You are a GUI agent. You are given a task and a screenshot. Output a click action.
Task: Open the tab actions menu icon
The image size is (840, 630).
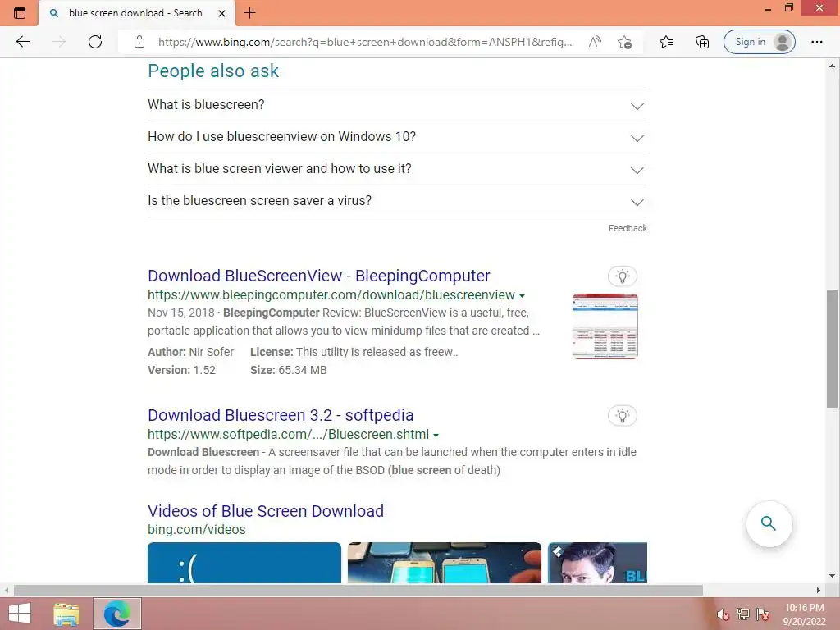(x=20, y=13)
